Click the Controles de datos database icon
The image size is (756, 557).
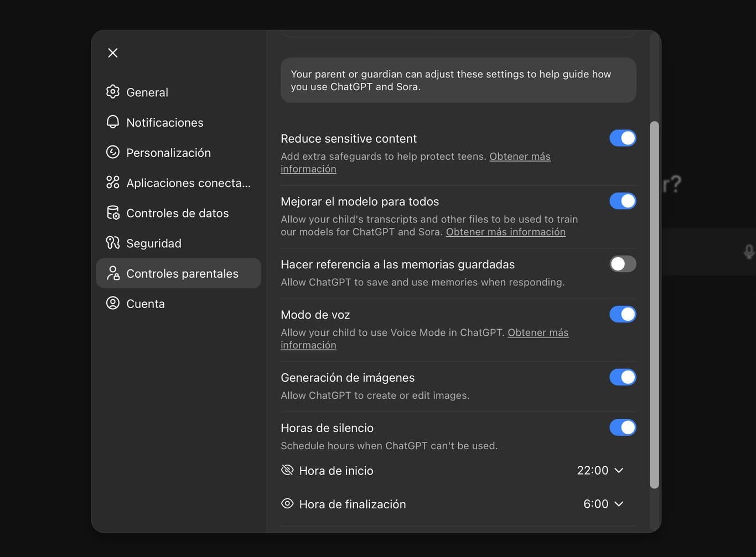pyautogui.click(x=113, y=213)
